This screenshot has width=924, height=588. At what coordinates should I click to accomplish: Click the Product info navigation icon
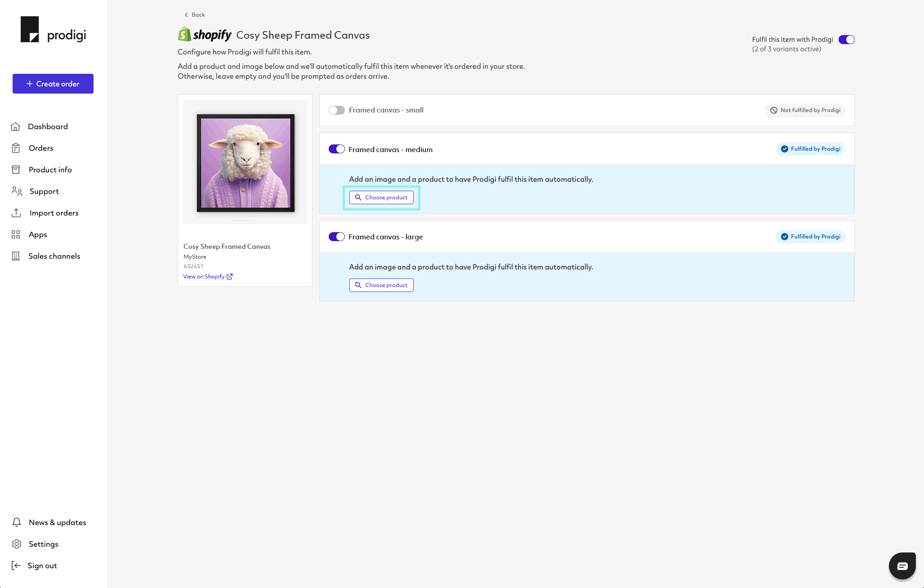16,169
